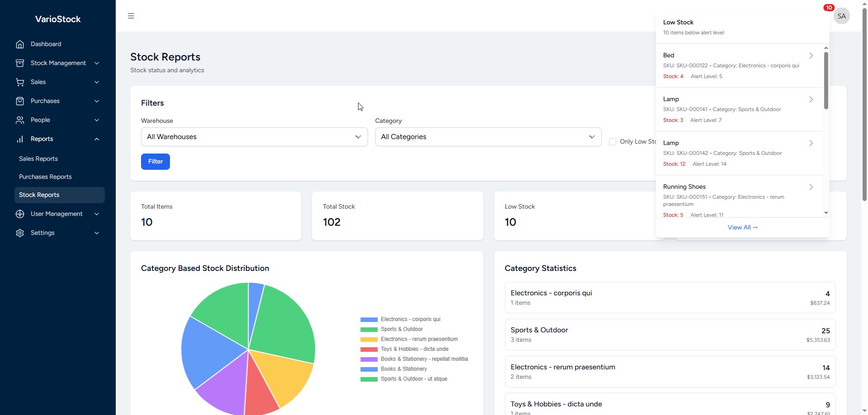Click the People users icon
868x415 pixels.
tap(20, 120)
